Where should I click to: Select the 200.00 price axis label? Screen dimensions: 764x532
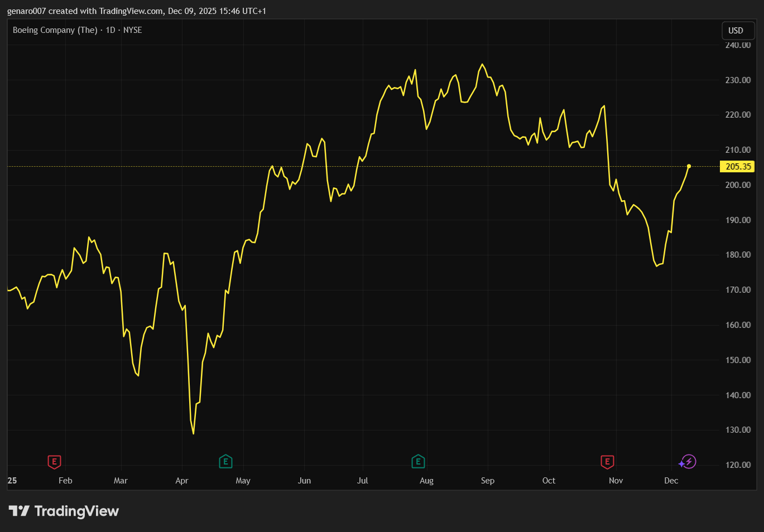(738, 185)
